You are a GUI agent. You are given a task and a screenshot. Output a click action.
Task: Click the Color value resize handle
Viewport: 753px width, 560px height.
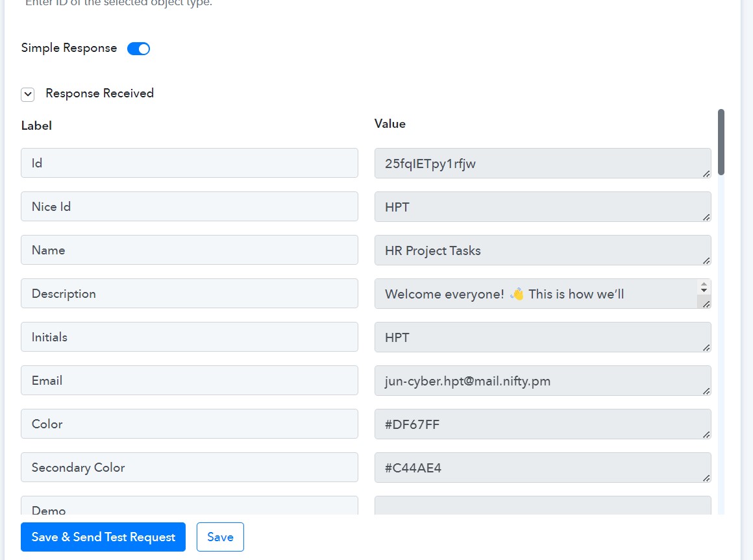706,435
